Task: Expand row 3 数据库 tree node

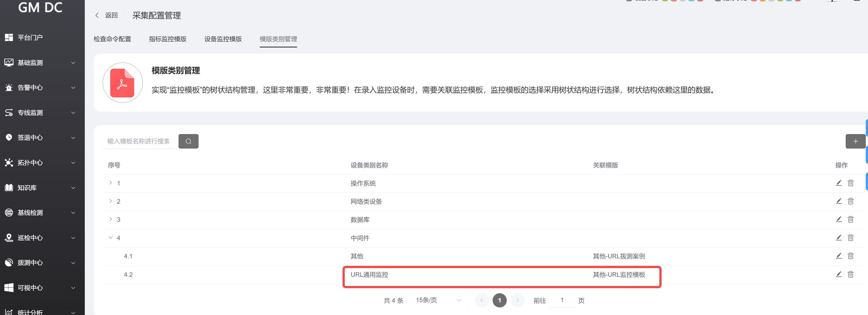Action: [x=110, y=219]
